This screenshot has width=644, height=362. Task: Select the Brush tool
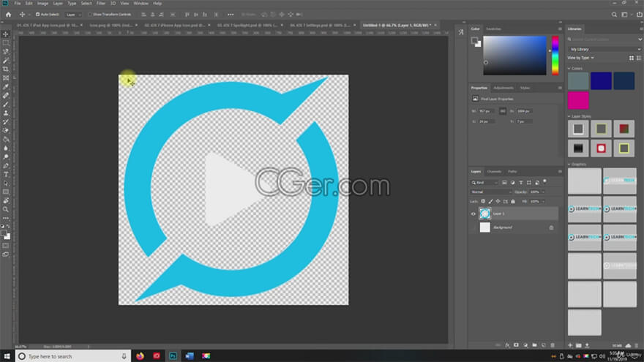6,105
